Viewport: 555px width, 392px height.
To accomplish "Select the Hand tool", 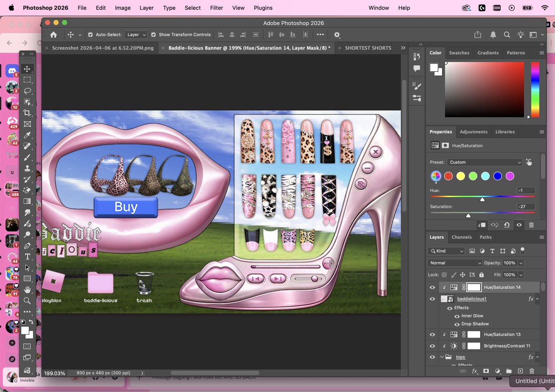I will [27, 290].
